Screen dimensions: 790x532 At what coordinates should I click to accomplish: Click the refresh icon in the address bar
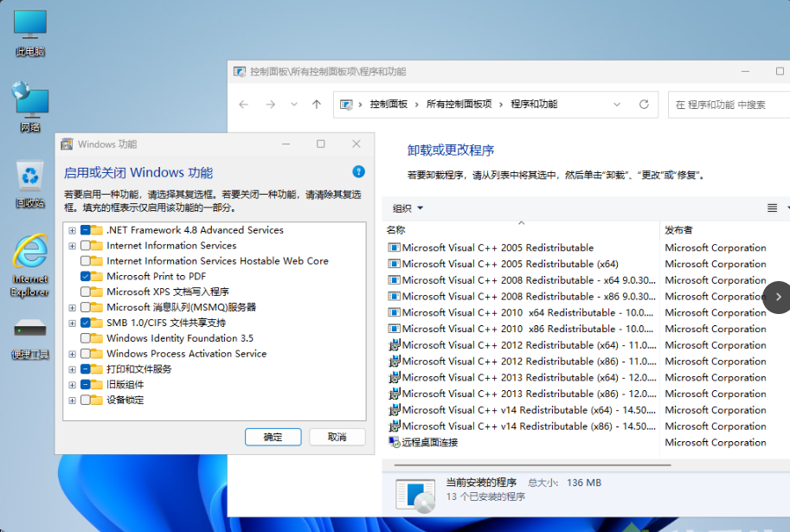(x=644, y=103)
